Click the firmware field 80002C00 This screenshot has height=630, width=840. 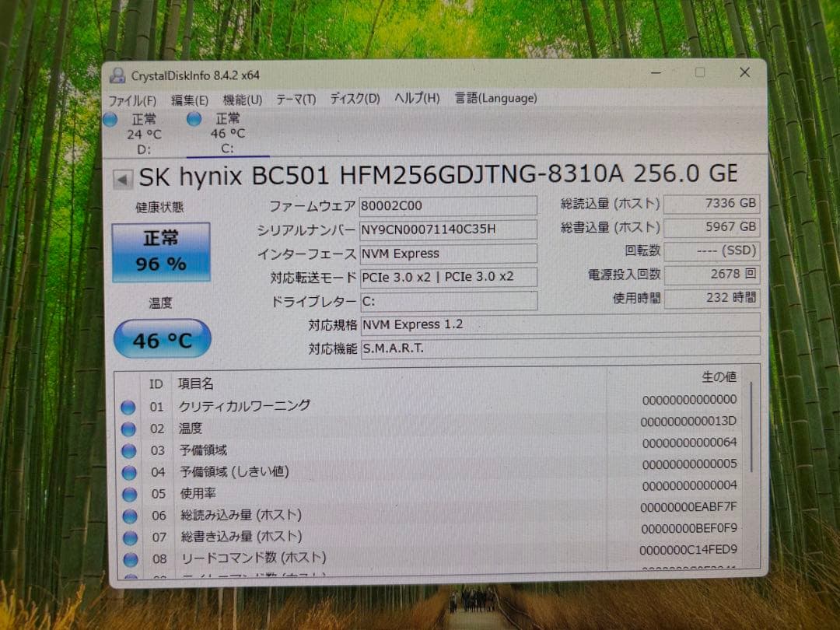(448, 205)
